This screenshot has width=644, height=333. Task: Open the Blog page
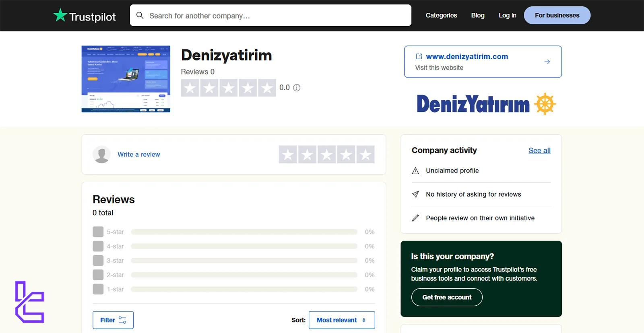478,15
